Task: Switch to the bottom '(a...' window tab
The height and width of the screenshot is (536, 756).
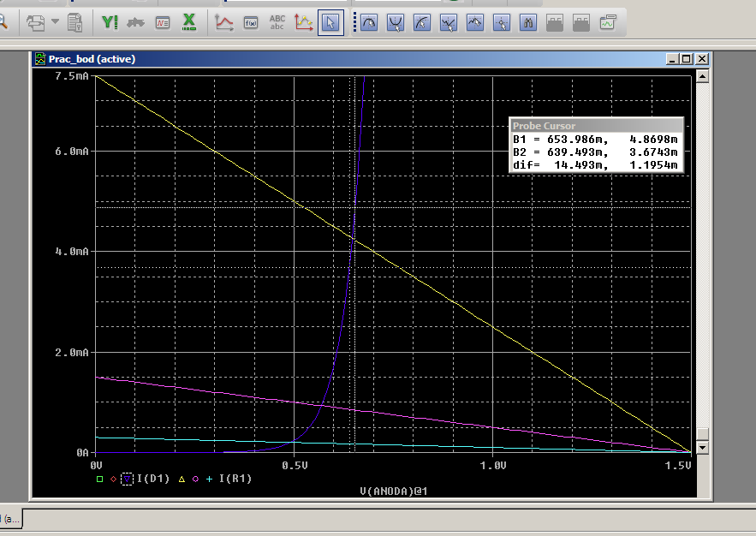Action: (10, 519)
